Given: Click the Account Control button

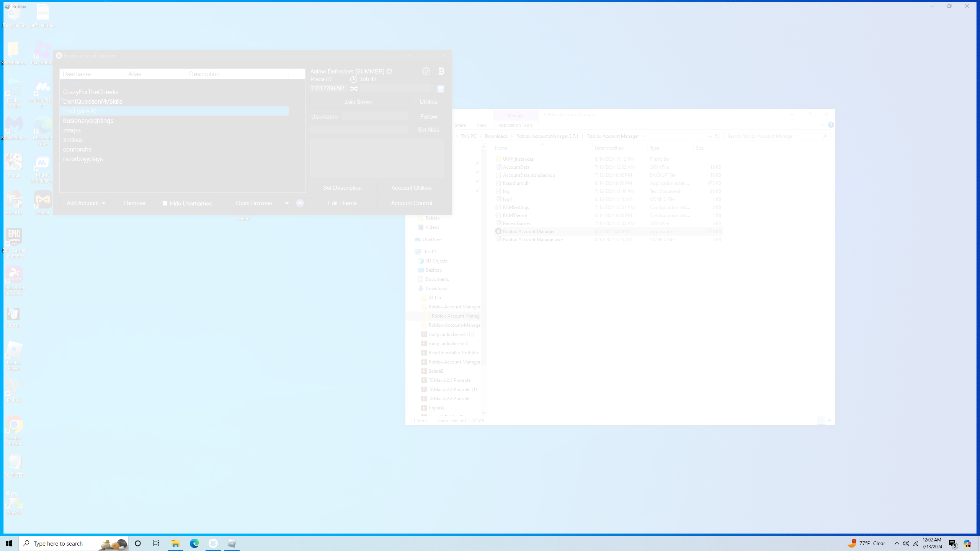Looking at the screenshot, I should pyautogui.click(x=412, y=203).
